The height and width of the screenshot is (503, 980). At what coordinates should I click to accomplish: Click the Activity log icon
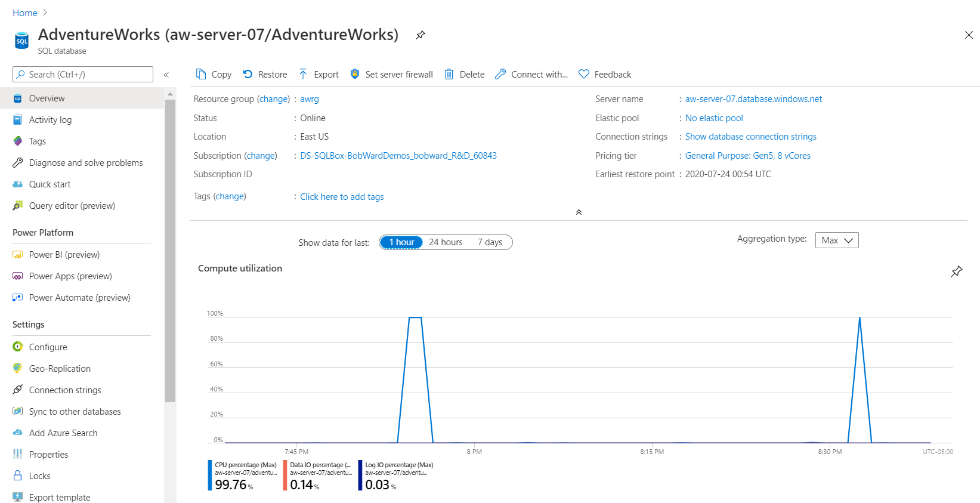point(18,119)
